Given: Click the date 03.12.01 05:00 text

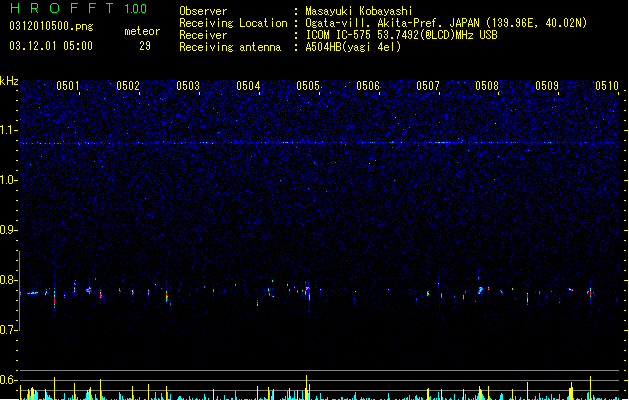Looking at the screenshot, I should [51, 46].
